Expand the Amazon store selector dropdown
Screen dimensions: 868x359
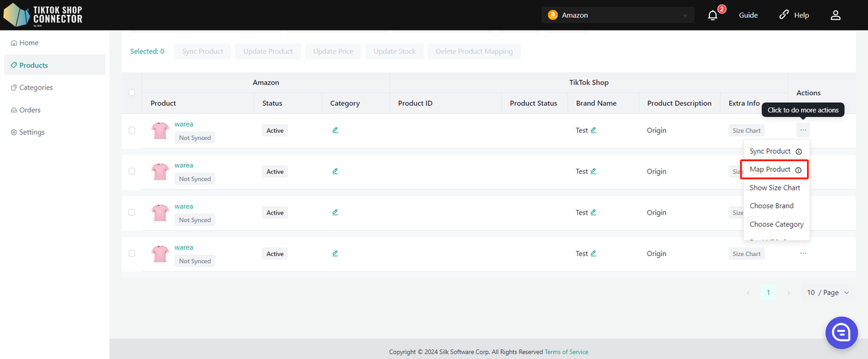coord(618,15)
